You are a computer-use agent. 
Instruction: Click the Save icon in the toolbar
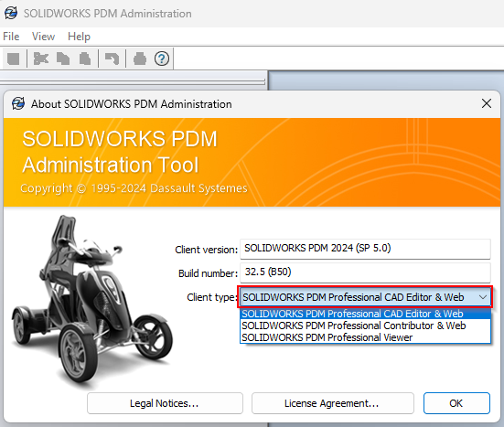click(x=14, y=59)
